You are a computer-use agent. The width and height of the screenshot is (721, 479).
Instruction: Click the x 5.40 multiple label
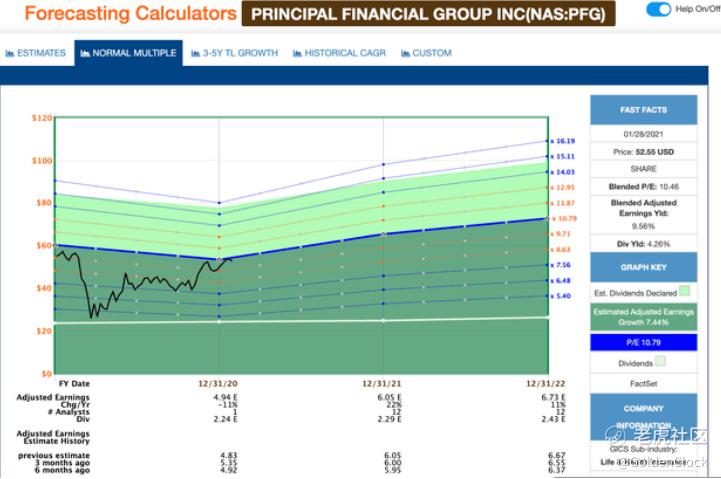pos(561,296)
